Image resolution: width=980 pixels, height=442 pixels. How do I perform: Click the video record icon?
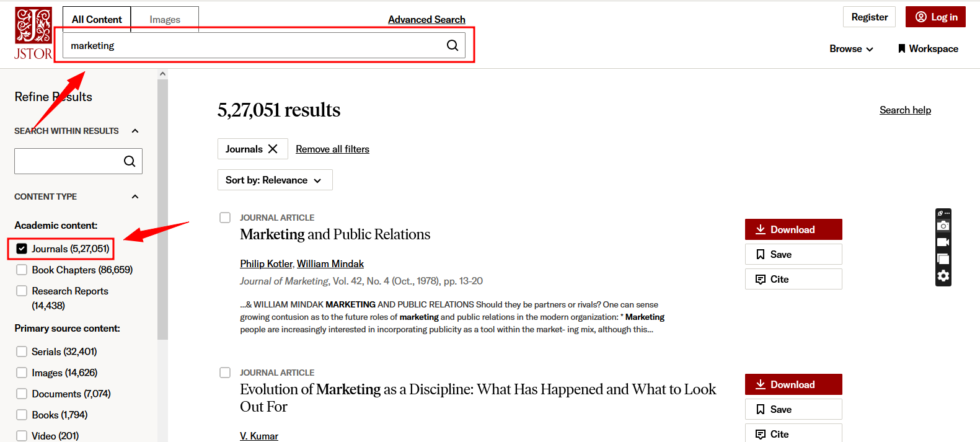pos(943,242)
